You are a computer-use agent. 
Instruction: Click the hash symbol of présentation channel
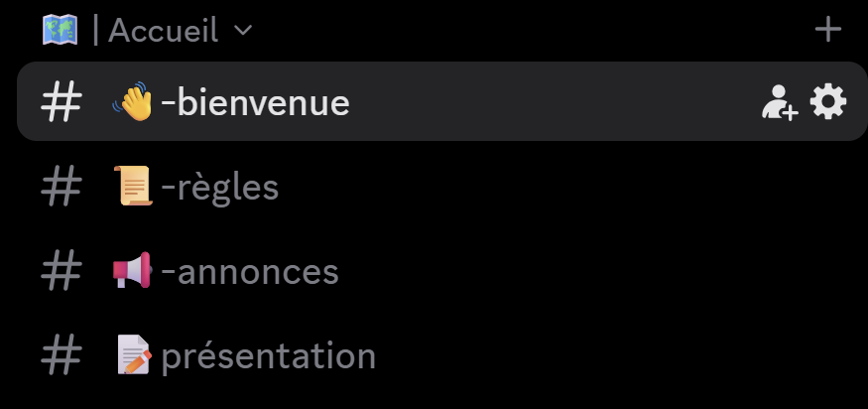[x=61, y=355]
